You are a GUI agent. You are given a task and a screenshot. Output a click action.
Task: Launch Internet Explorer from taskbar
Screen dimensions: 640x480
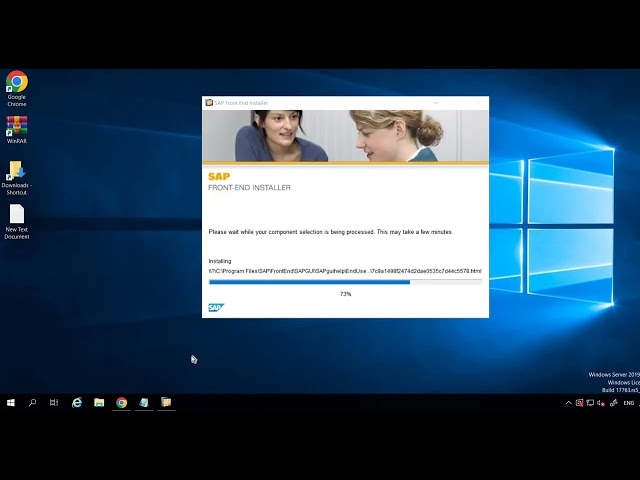[x=77, y=403]
